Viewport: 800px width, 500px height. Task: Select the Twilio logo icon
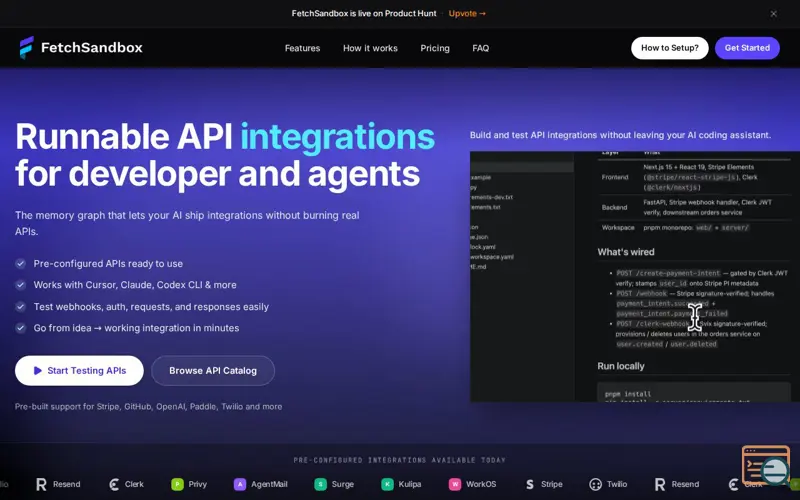(x=595, y=484)
